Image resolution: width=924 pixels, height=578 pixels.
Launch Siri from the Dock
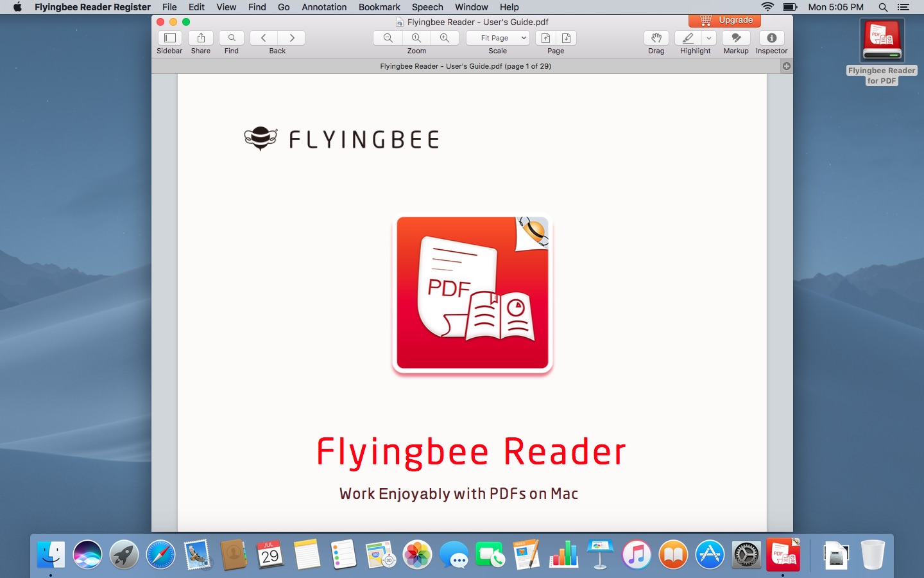87,555
